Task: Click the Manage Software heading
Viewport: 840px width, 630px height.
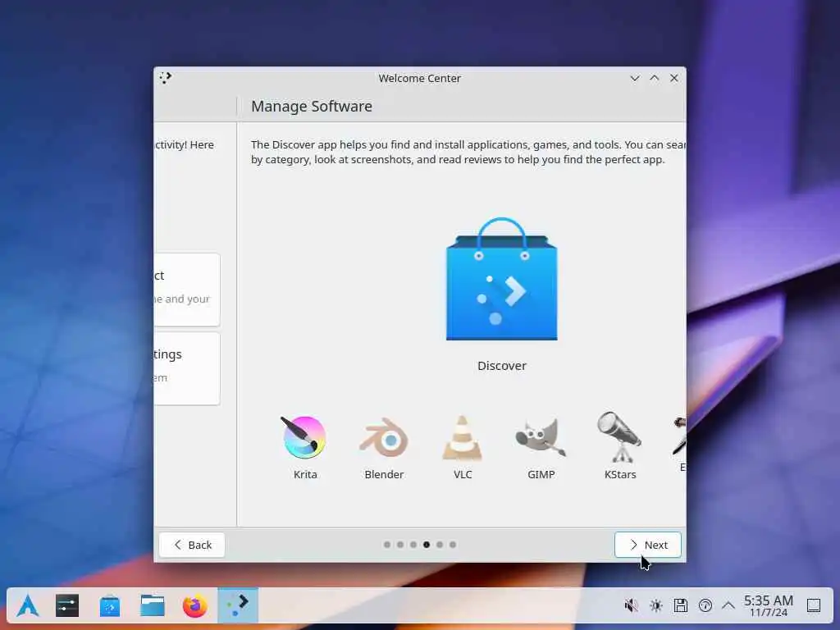Action: coord(312,107)
